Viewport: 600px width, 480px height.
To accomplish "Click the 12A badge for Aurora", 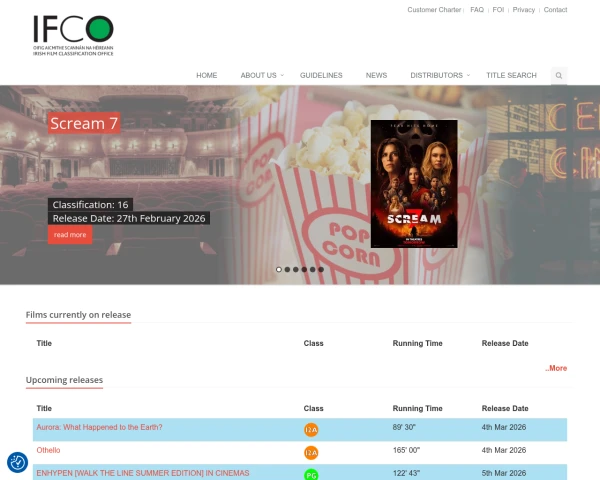I will (311, 430).
